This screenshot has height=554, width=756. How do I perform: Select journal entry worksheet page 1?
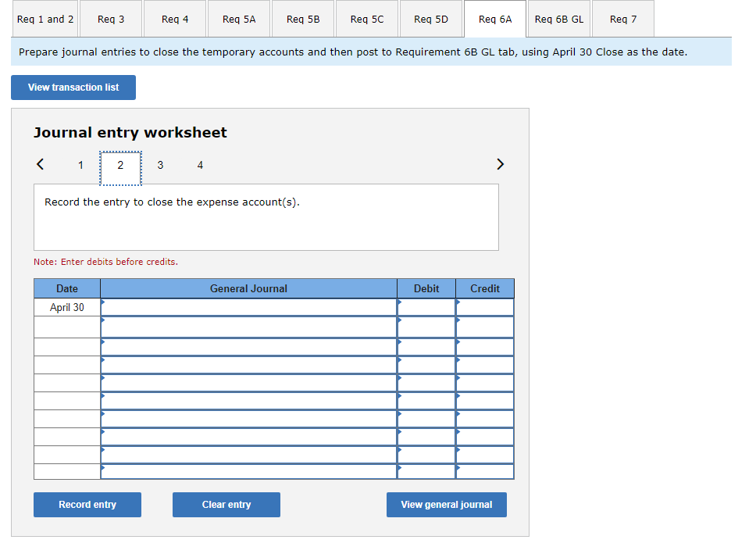pos(80,165)
